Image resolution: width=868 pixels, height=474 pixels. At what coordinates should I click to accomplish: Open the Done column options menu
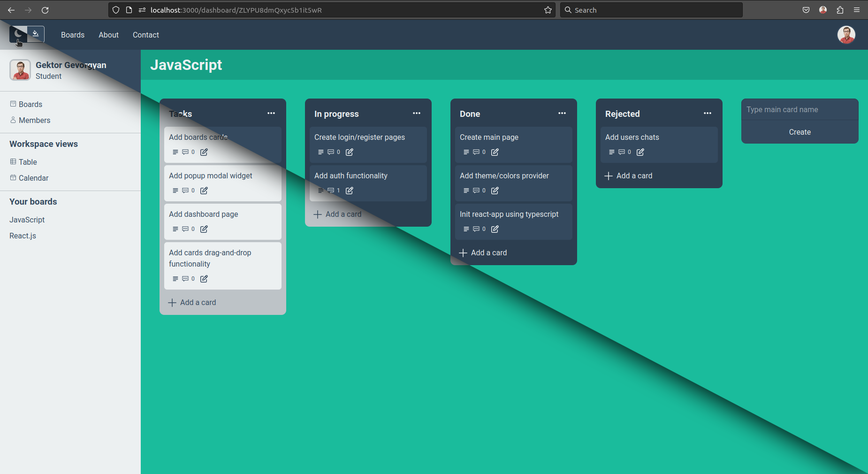563,113
